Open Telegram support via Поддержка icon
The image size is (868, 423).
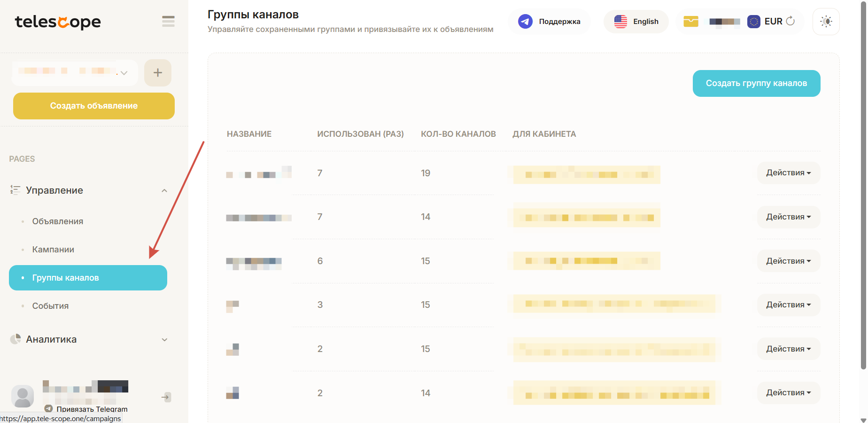(x=525, y=22)
